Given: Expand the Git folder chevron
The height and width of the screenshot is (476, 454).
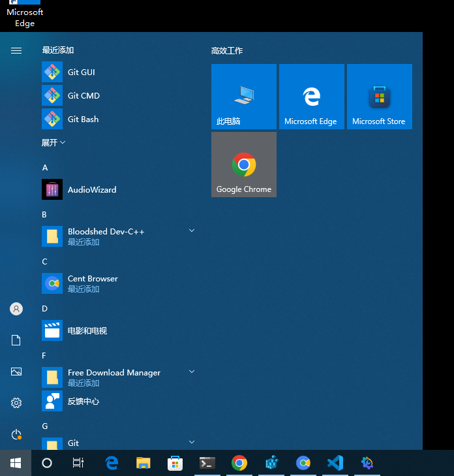Looking at the screenshot, I should (192, 442).
